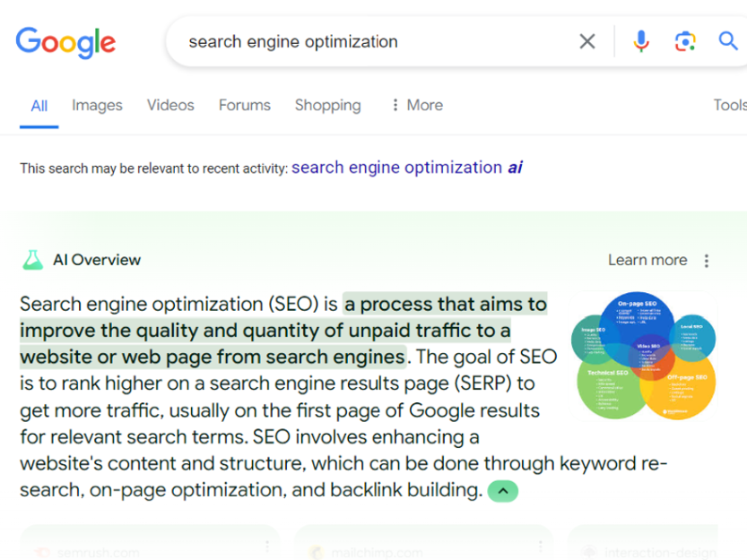Open the Shopping tab
747x560 pixels.
pyautogui.click(x=328, y=105)
